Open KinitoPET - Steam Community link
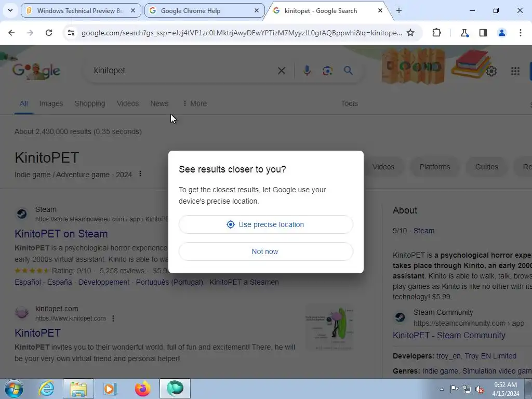This screenshot has height=399, width=532. 449,335
